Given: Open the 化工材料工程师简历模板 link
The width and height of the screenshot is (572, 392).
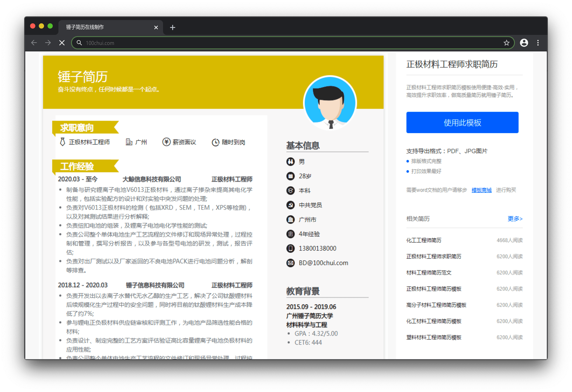Looking at the screenshot, I should pos(434,321).
